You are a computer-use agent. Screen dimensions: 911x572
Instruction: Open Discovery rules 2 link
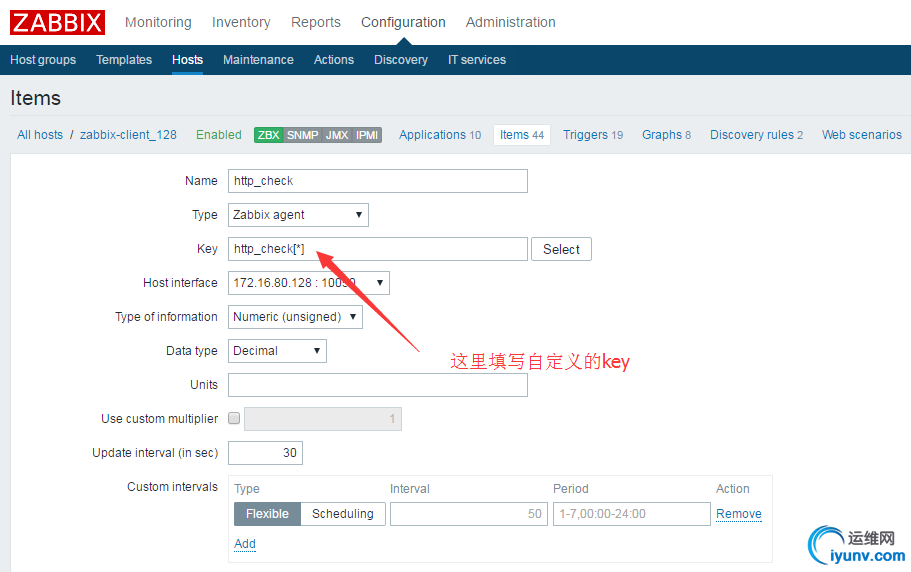[x=756, y=135]
